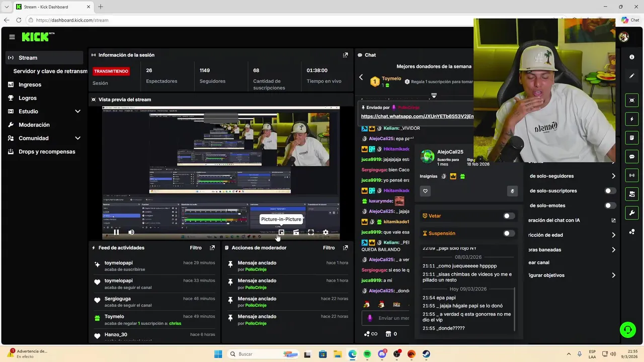Toggle the Vetar switch
Image resolution: width=644 pixels, height=362 pixels.
pyautogui.click(x=509, y=216)
